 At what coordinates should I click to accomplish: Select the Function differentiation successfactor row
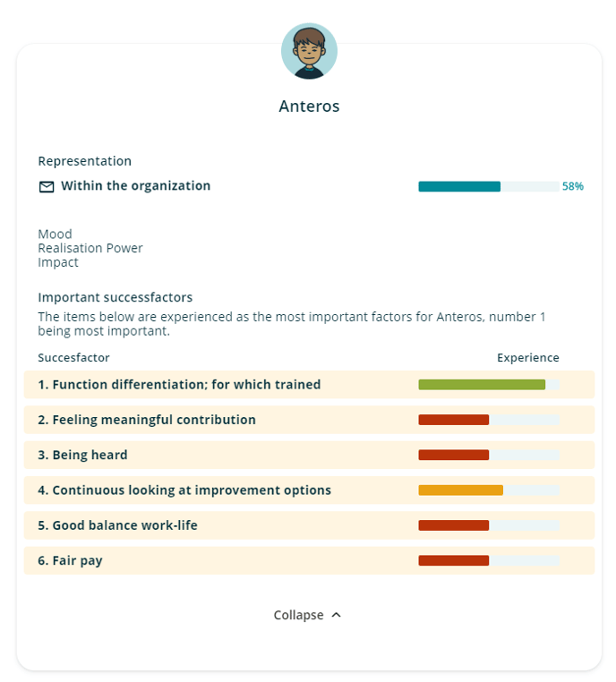[309, 385]
